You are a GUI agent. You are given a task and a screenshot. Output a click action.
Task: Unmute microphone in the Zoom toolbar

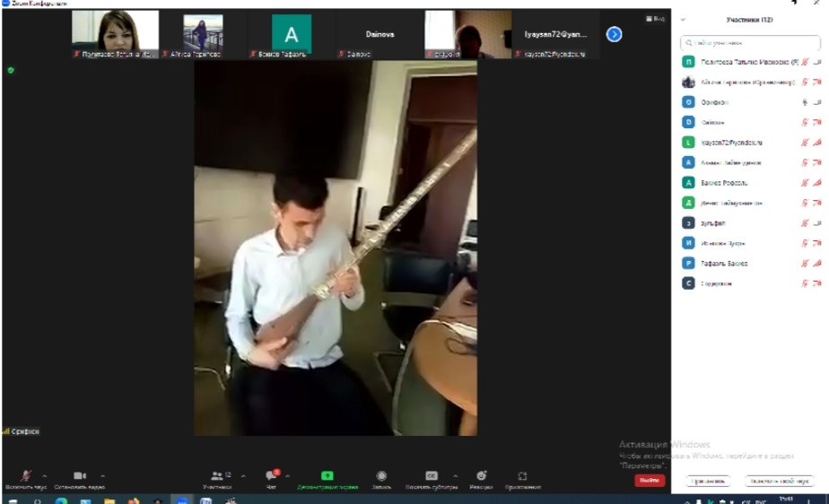coord(27,476)
